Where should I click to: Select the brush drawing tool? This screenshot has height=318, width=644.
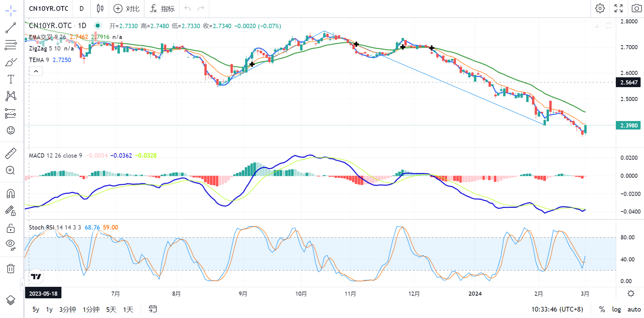click(x=11, y=62)
